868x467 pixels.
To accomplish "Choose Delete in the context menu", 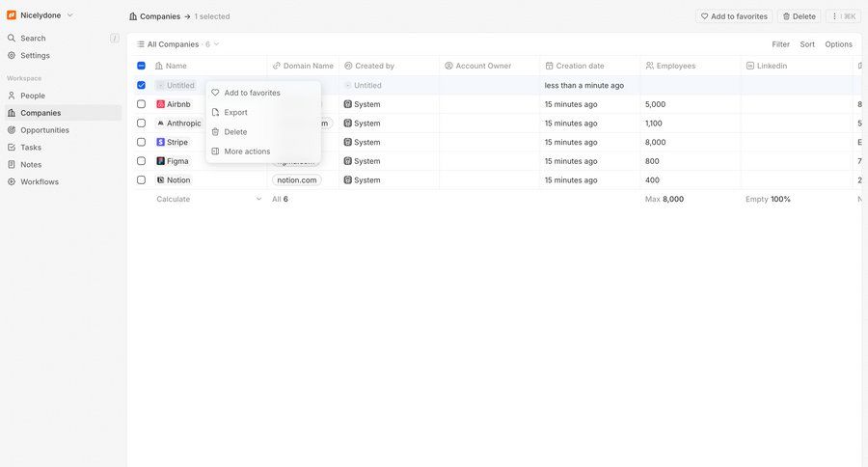I will [263, 132].
